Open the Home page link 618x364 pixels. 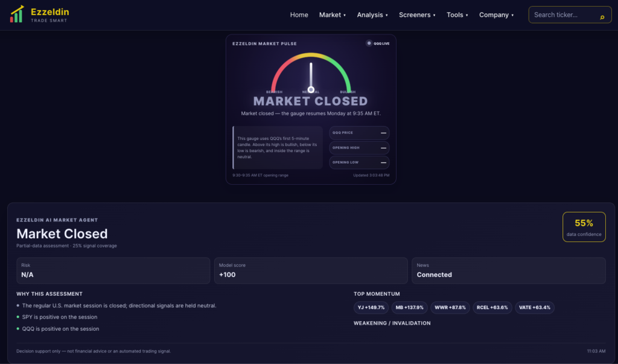pyautogui.click(x=299, y=14)
